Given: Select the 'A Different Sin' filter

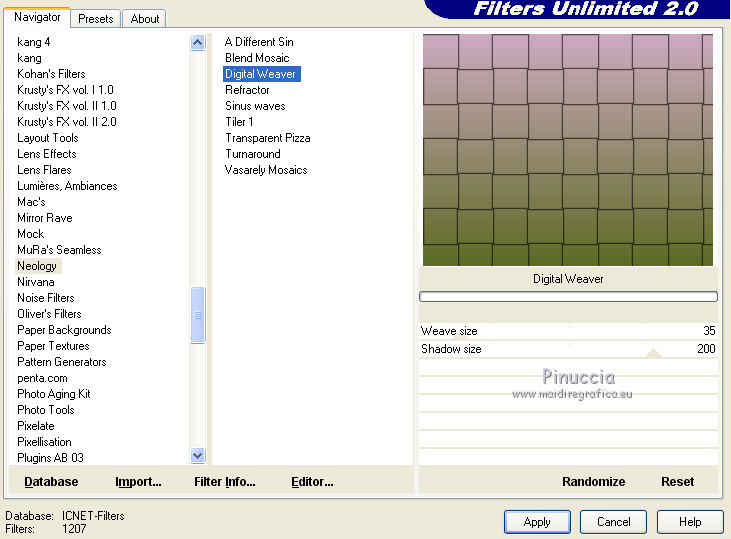Looking at the screenshot, I should 259,42.
